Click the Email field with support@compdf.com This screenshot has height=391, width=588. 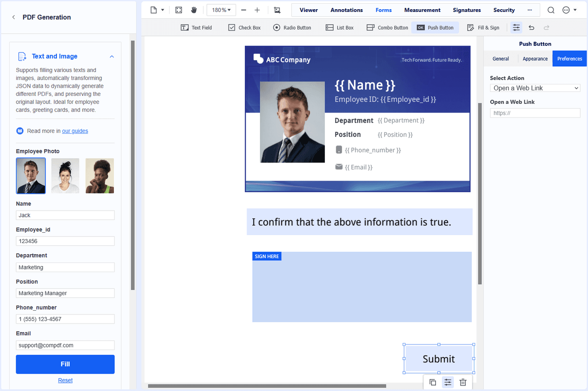point(65,346)
